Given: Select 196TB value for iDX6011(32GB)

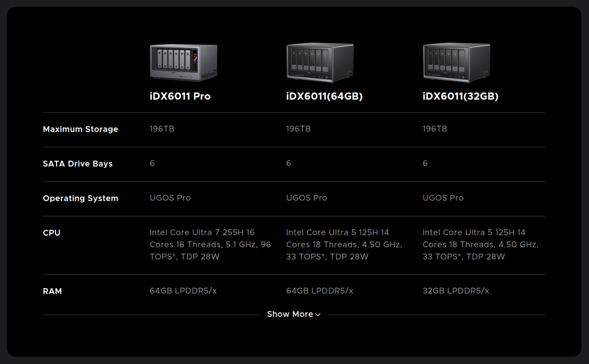Looking at the screenshot, I should coord(435,129).
